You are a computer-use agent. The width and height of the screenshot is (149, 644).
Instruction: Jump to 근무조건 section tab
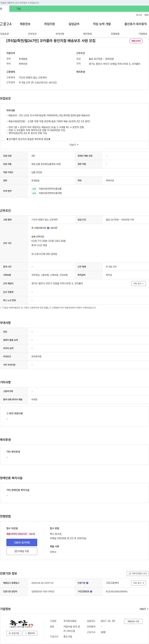click(x=32, y=34)
